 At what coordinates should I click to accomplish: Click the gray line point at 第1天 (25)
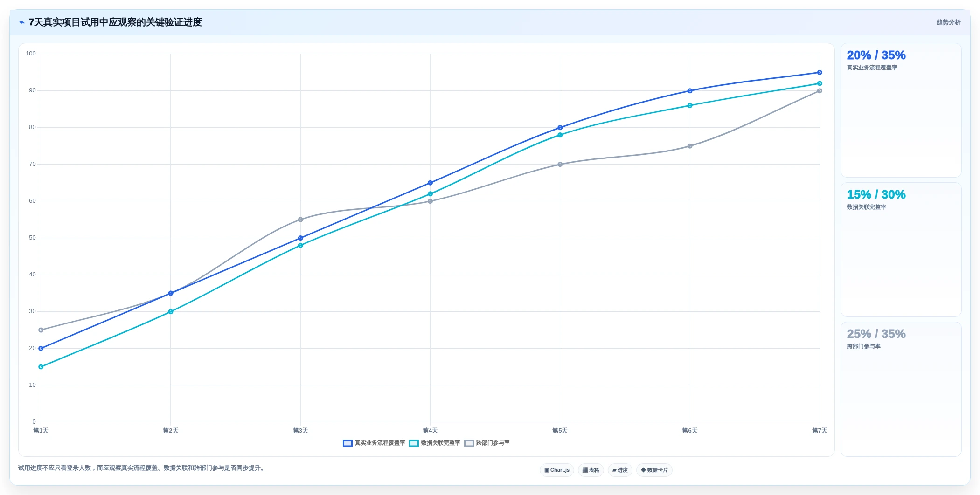pos(41,330)
